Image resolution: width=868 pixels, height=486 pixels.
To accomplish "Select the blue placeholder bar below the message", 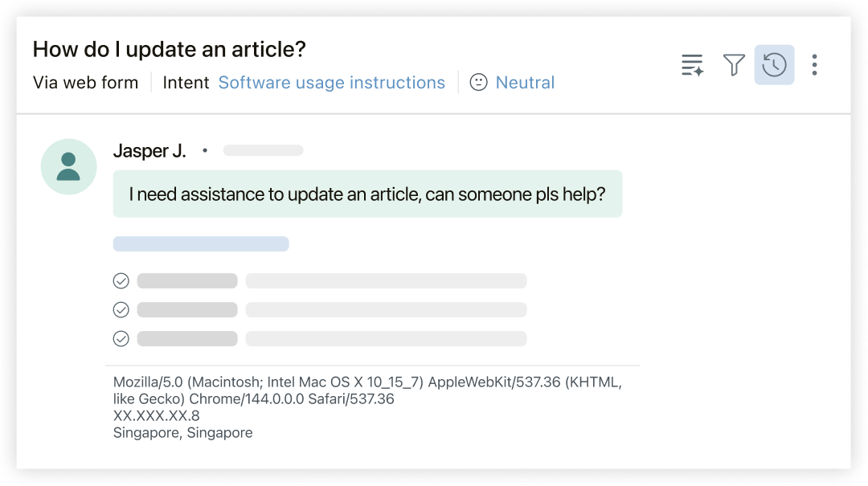I will click(x=201, y=243).
